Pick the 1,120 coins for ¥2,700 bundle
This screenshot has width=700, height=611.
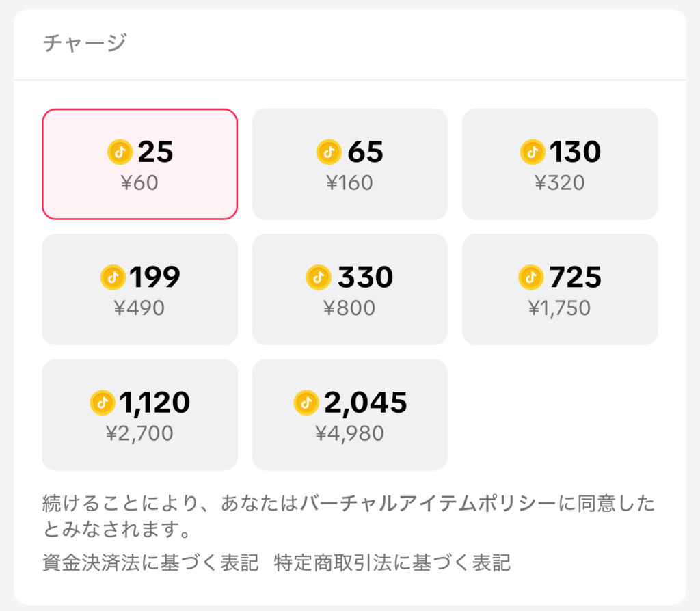tap(139, 414)
